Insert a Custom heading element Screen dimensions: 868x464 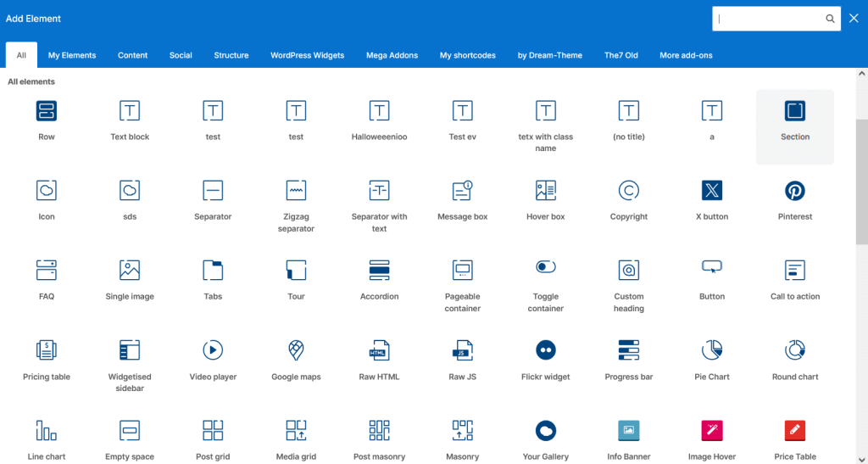coord(629,286)
